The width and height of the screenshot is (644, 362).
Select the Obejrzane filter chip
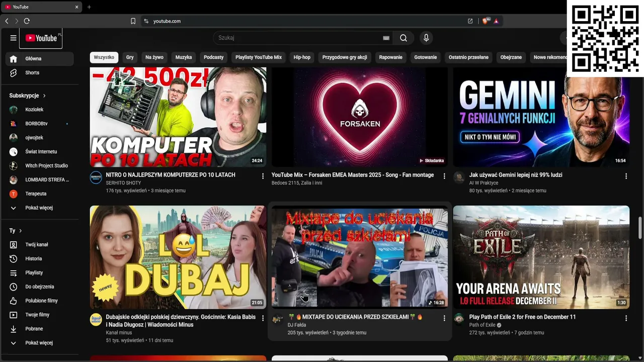click(511, 57)
